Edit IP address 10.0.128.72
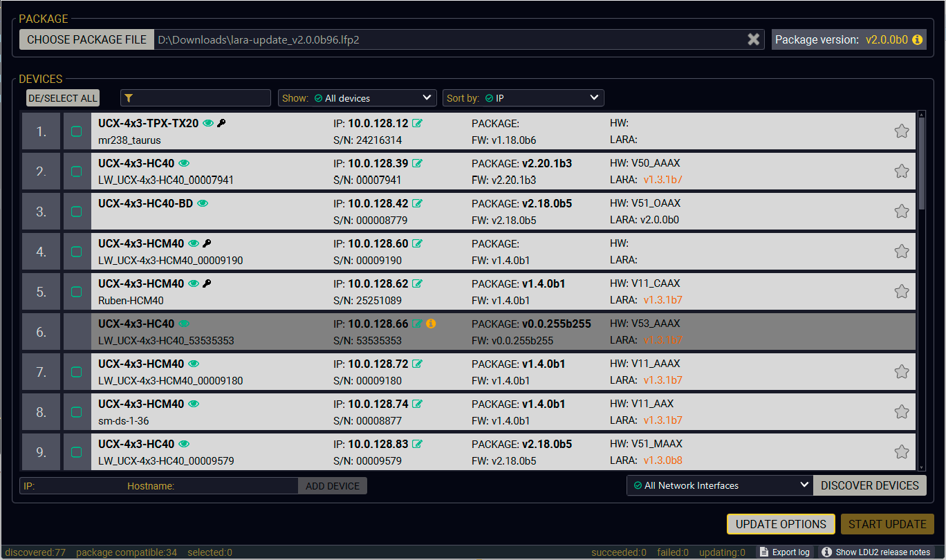 pos(417,364)
